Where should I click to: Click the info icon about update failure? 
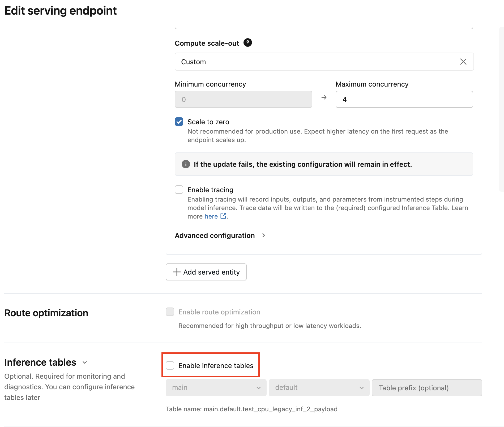coord(186,164)
